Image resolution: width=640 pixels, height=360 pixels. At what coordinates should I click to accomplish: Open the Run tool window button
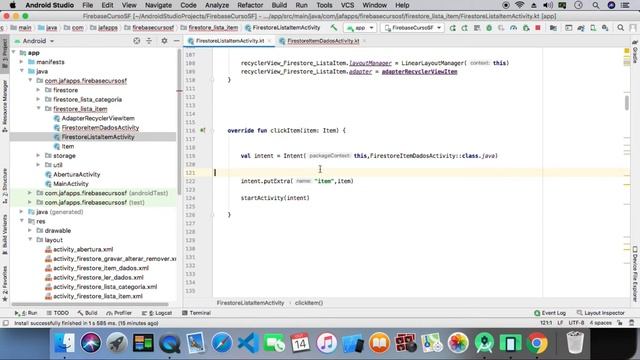[26, 313]
